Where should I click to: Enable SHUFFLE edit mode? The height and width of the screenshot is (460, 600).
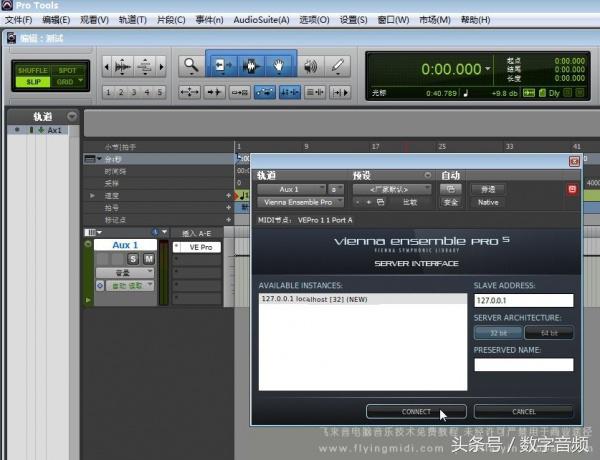[33, 70]
